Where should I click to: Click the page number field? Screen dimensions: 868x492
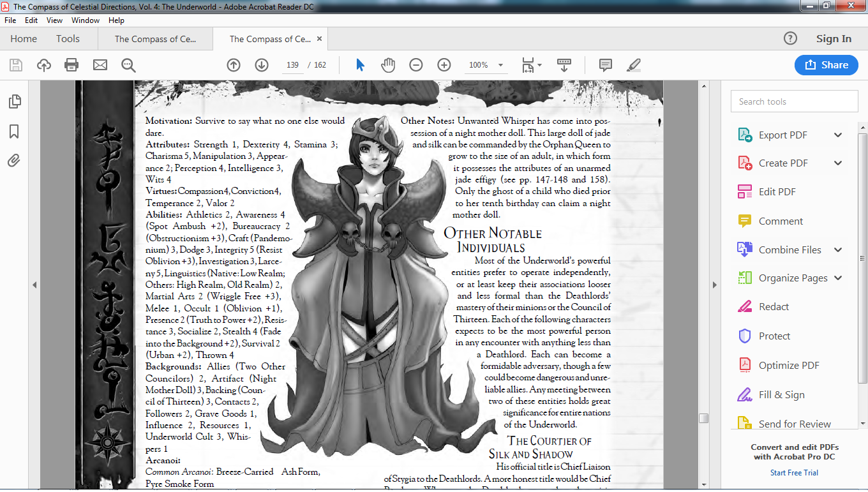coord(293,65)
